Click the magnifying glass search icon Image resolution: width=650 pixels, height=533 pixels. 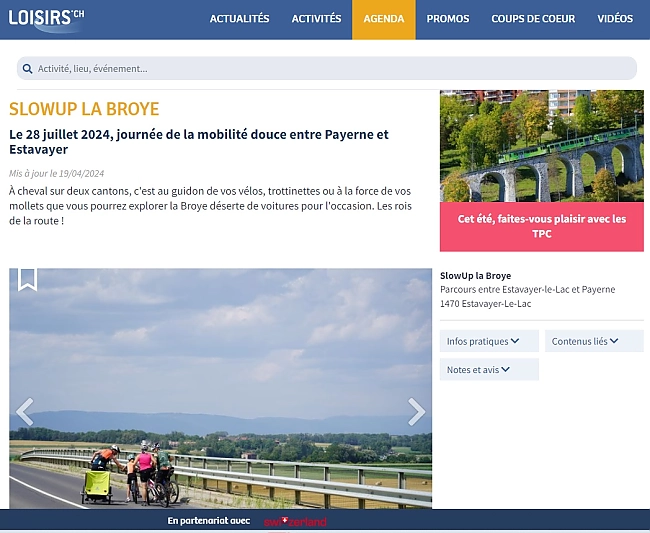pyautogui.click(x=27, y=69)
